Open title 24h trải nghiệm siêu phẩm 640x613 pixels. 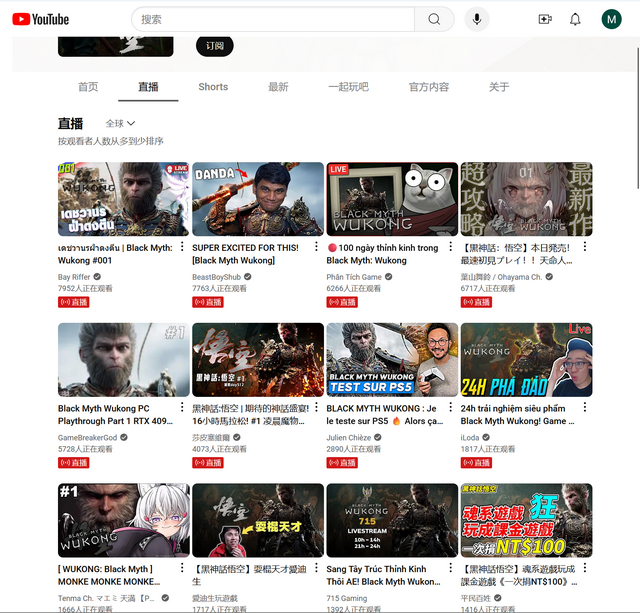(517, 415)
